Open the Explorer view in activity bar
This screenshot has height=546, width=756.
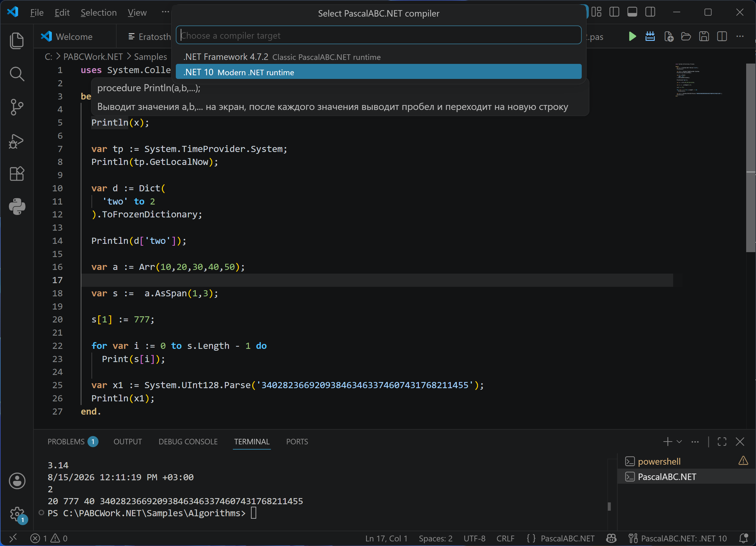click(x=17, y=41)
